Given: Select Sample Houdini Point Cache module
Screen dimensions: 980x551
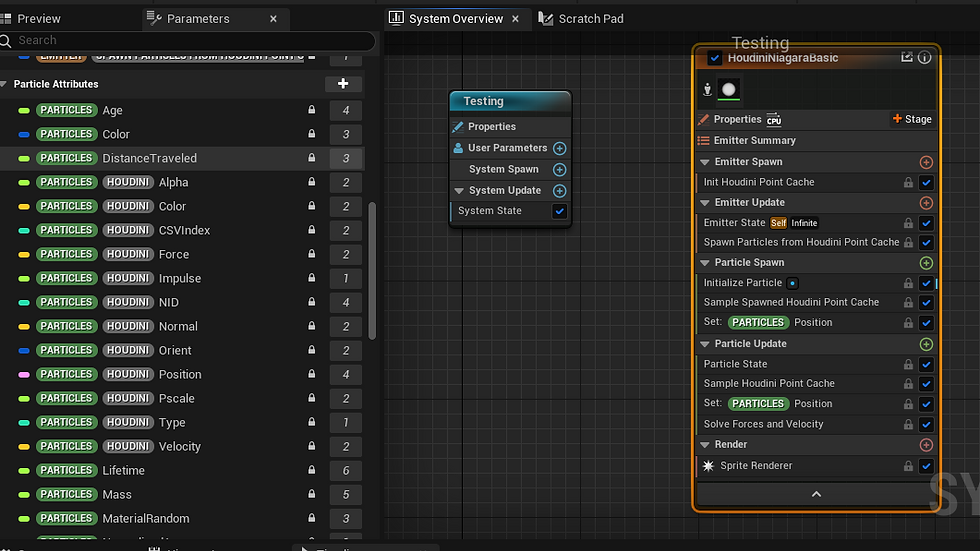Looking at the screenshot, I should 769,384.
